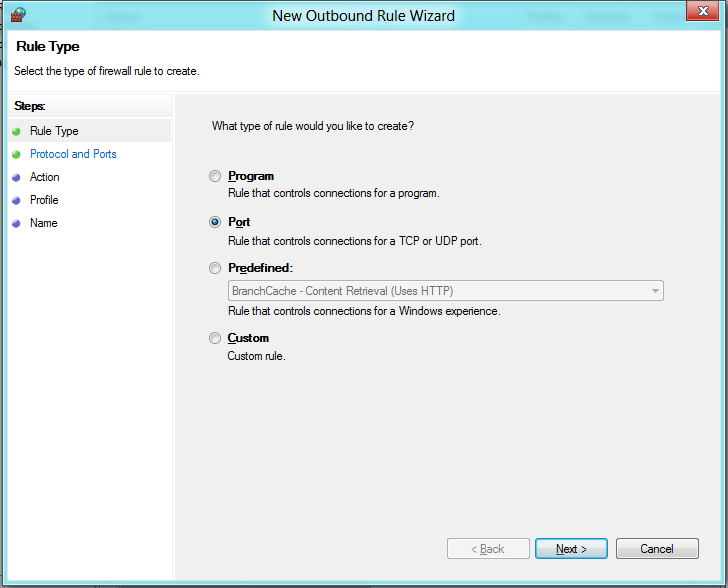This screenshot has width=728, height=588.
Task: Click the green Rule Type step bullet
Action: point(16,131)
